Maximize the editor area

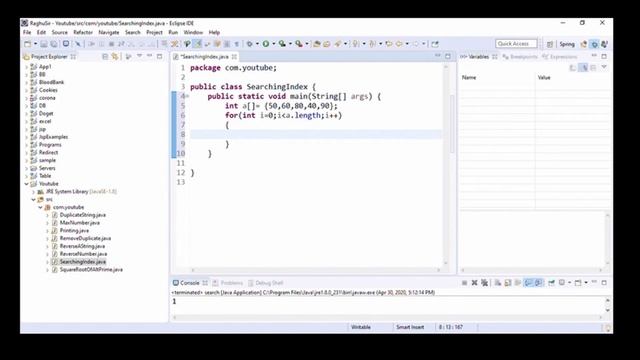click(448, 56)
